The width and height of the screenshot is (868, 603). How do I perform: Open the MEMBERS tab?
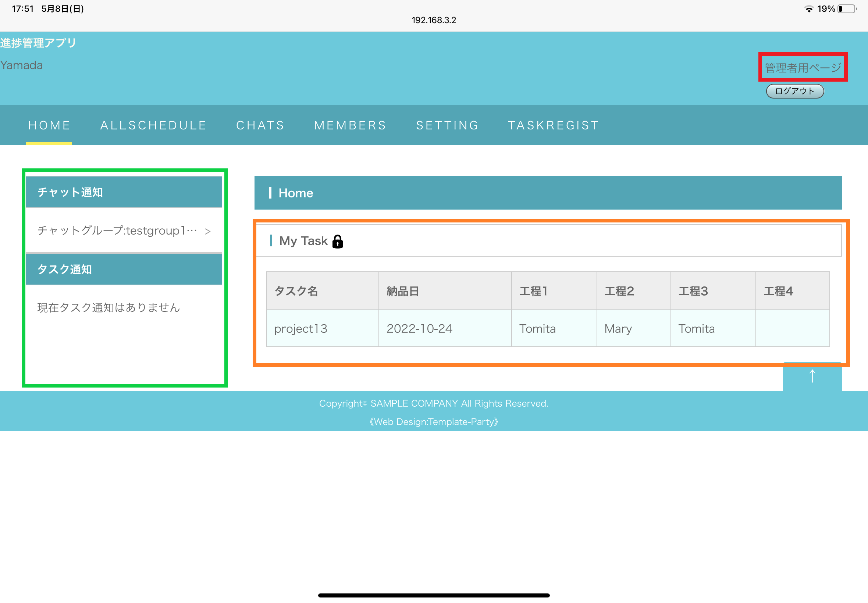(350, 125)
